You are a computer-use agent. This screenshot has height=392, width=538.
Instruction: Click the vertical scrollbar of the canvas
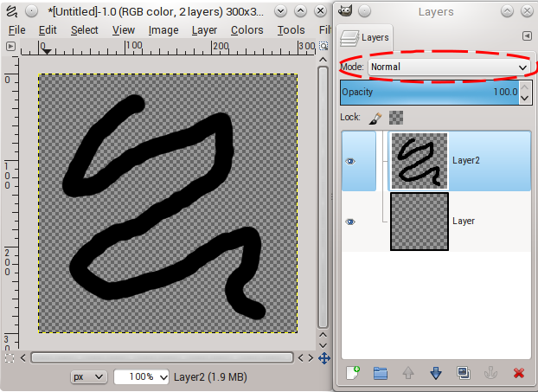323,197
